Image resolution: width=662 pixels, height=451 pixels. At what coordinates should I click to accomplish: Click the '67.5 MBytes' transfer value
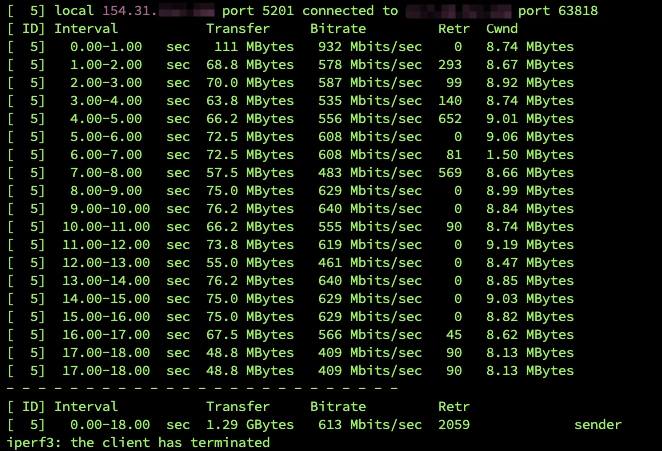pos(250,335)
